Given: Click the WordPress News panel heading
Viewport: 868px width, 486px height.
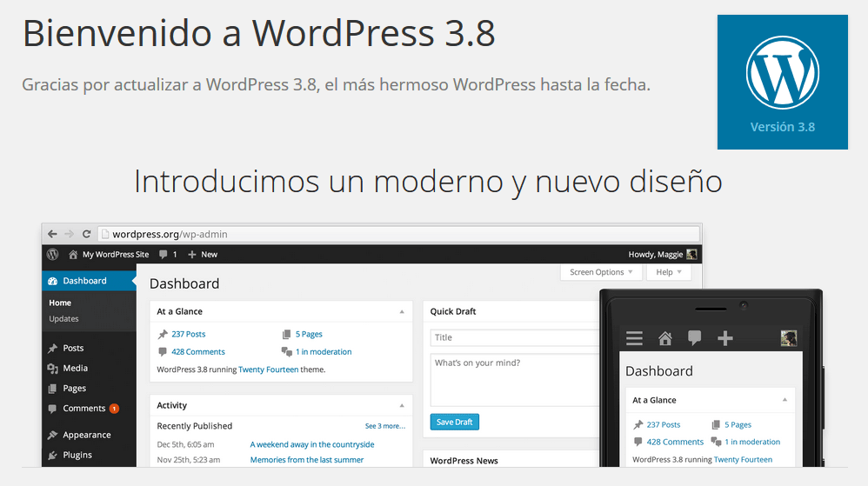Looking at the screenshot, I should click(x=464, y=461).
